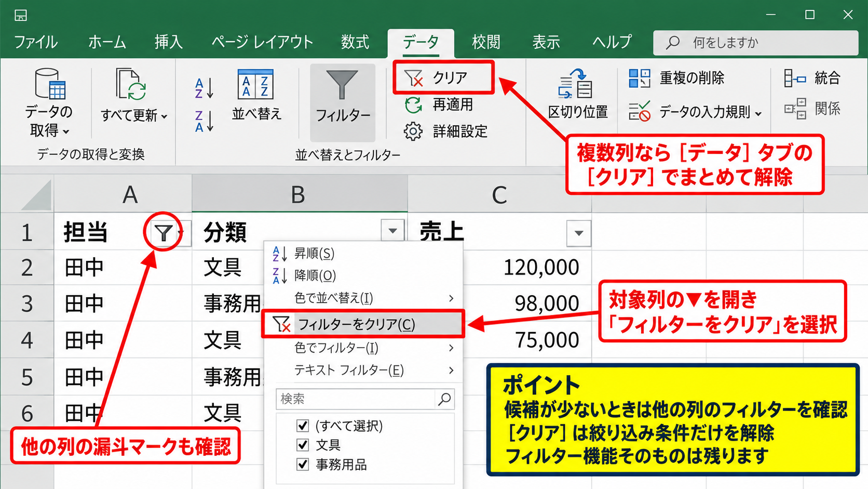Sort descending with the Z-A icon
Screen dimensions: 868x489
[204, 121]
